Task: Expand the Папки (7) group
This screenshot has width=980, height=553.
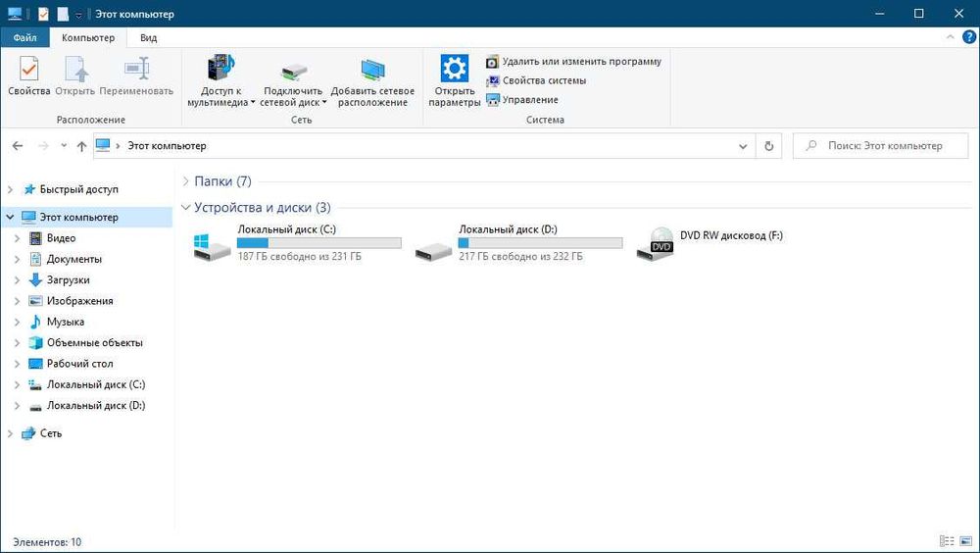Action: tap(185, 181)
